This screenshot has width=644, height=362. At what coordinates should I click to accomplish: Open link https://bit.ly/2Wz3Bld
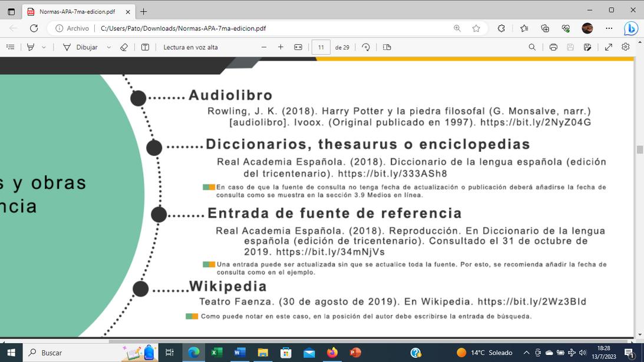532,301
